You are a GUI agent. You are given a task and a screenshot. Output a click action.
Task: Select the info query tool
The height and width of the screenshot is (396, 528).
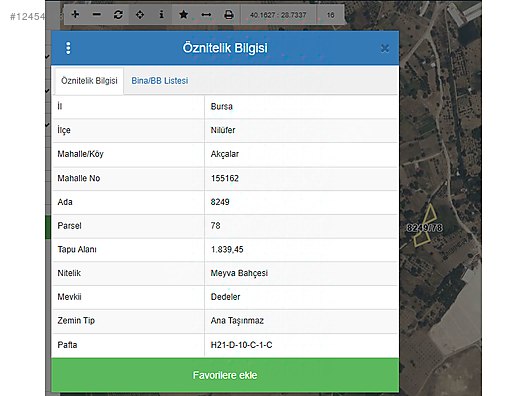(x=161, y=14)
